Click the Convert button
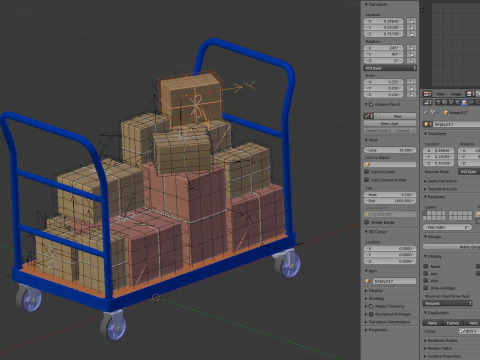 403,131
